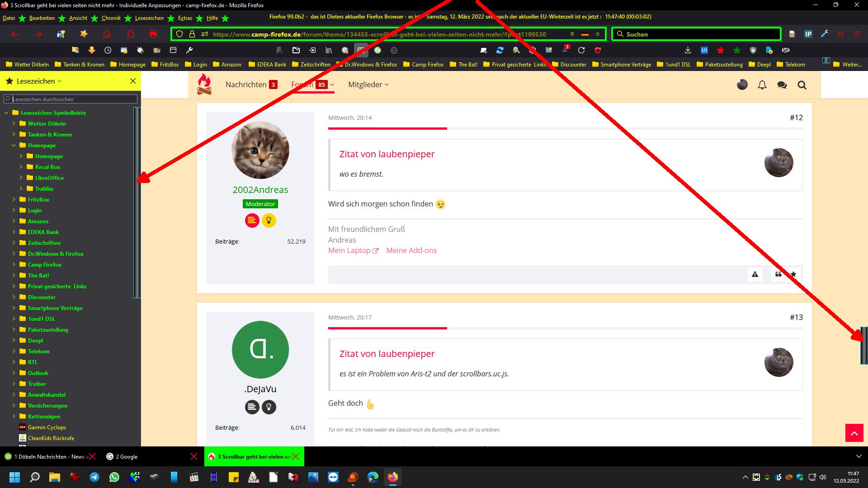Close the Lesezeichen sidebar

(x=133, y=81)
